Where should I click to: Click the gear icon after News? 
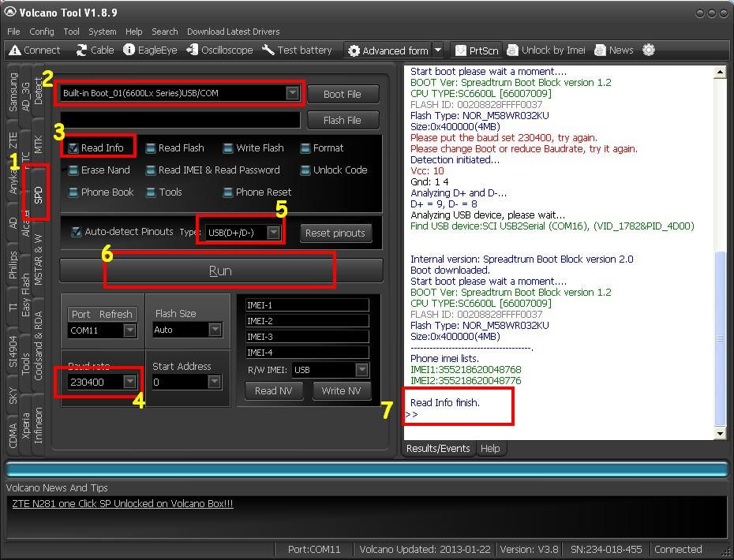point(648,50)
